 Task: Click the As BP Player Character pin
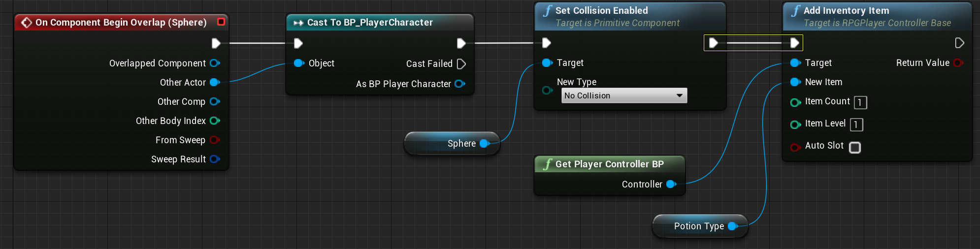pos(459,84)
